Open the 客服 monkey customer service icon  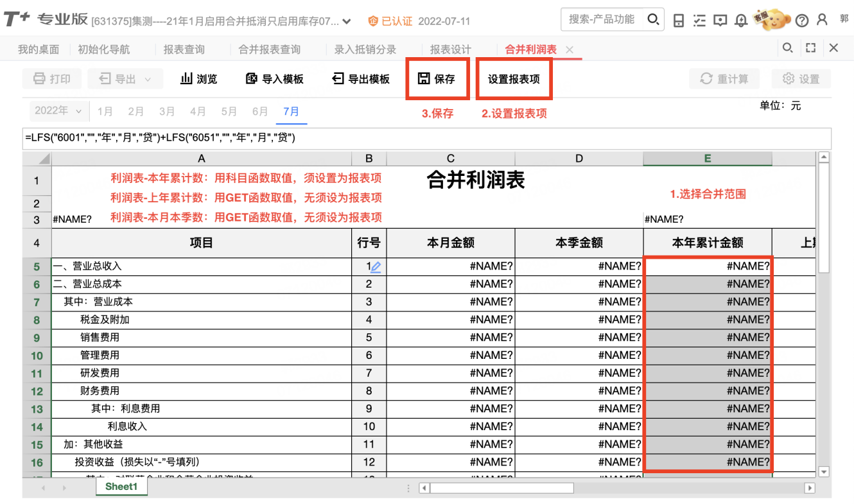click(771, 19)
